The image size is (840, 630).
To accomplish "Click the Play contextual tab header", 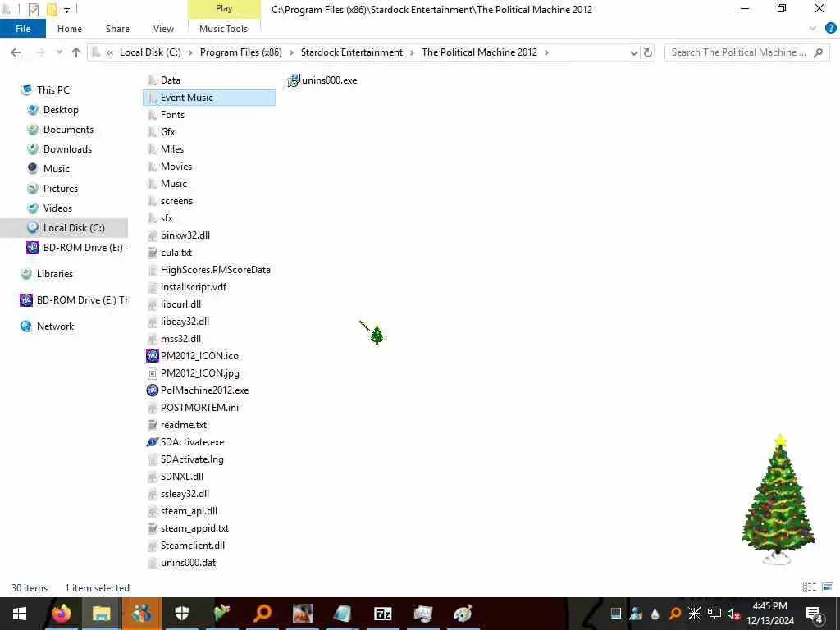I will click(224, 8).
